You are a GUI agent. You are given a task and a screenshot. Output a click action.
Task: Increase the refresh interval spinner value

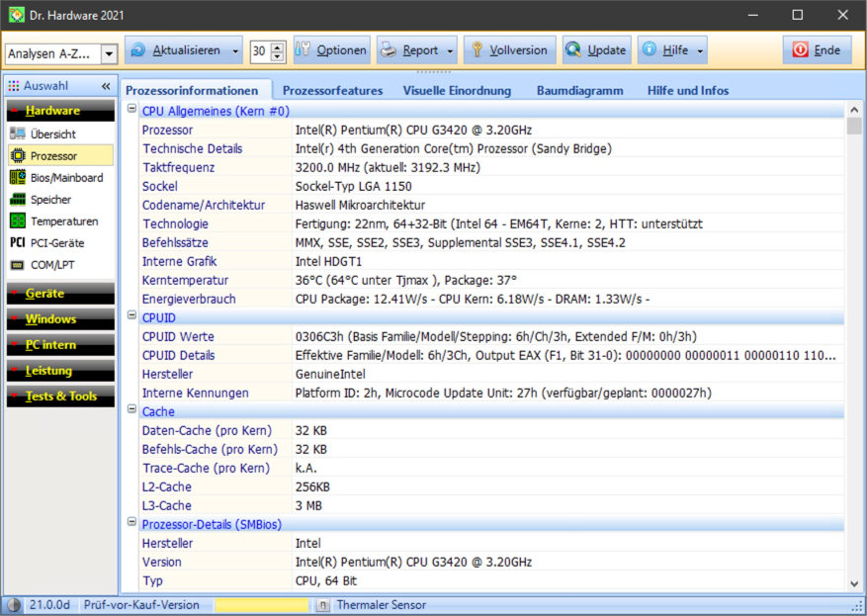tap(278, 45)
